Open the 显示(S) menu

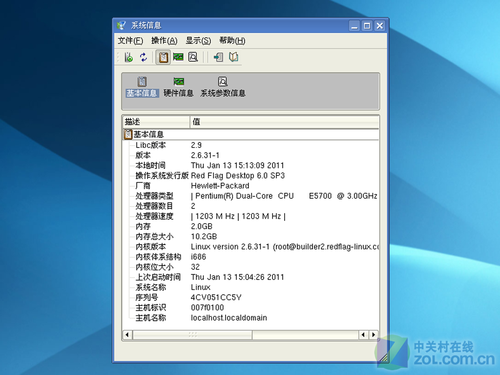198,41
